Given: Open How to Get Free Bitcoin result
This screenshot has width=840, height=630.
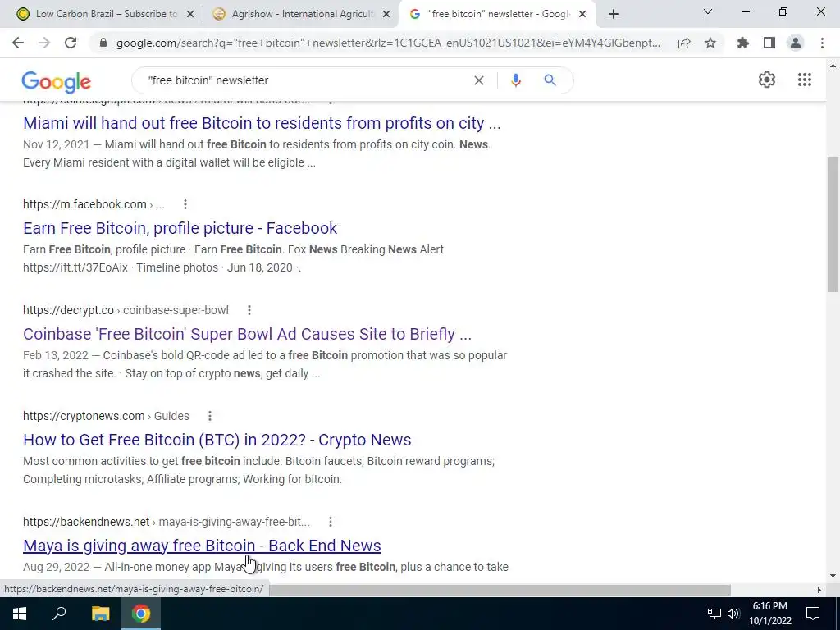Looking at the screenshot, I should 217,440.
